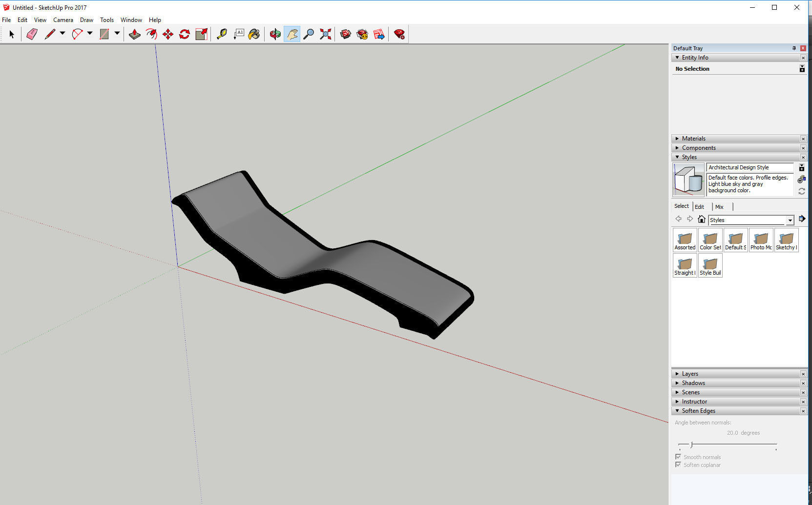Open the 3D Warehouse
This screenshot has height=505, width=812.
coord(346,34)
